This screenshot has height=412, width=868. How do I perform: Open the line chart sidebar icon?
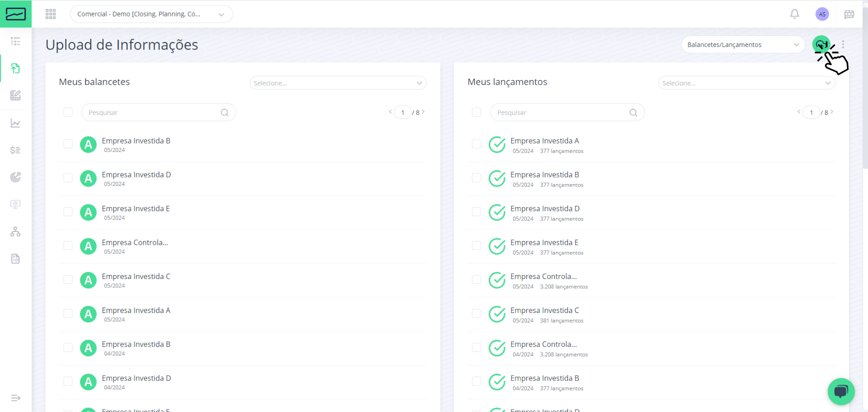[x=16, y=123]
